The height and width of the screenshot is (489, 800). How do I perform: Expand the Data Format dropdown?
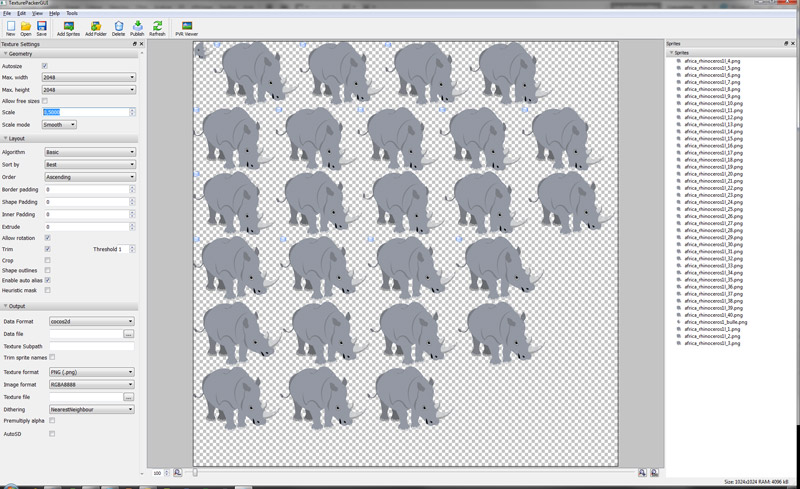tap(90, 322)
